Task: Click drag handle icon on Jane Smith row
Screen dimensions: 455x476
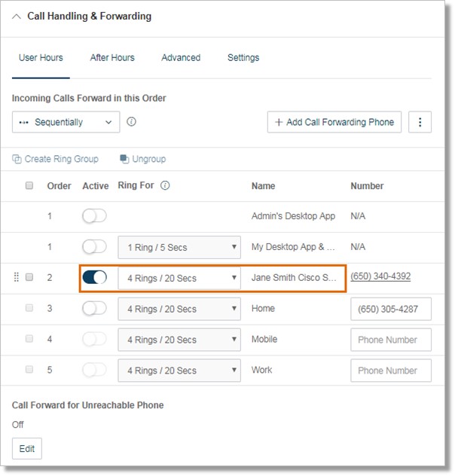Action: pyautogui.click(x=17, y=277)
